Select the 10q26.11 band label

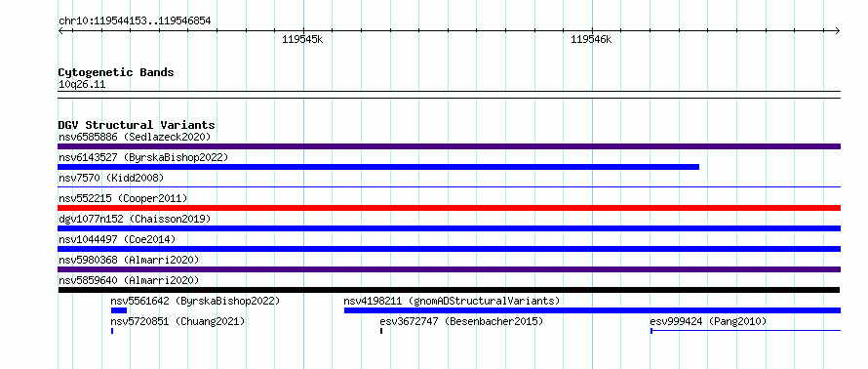[82, 85]
